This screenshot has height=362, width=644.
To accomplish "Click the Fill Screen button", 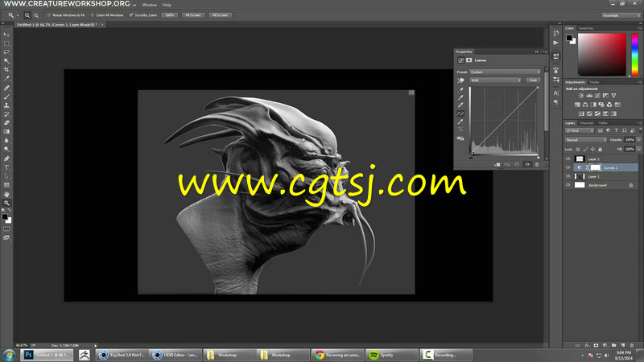I will point(220,15).
